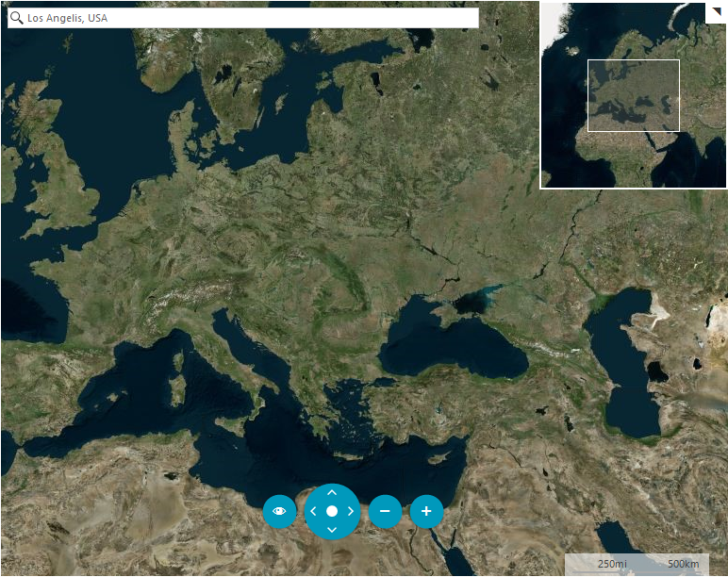Pan map left with the left arrow
The image size is (728, 577).
(313, 511)
